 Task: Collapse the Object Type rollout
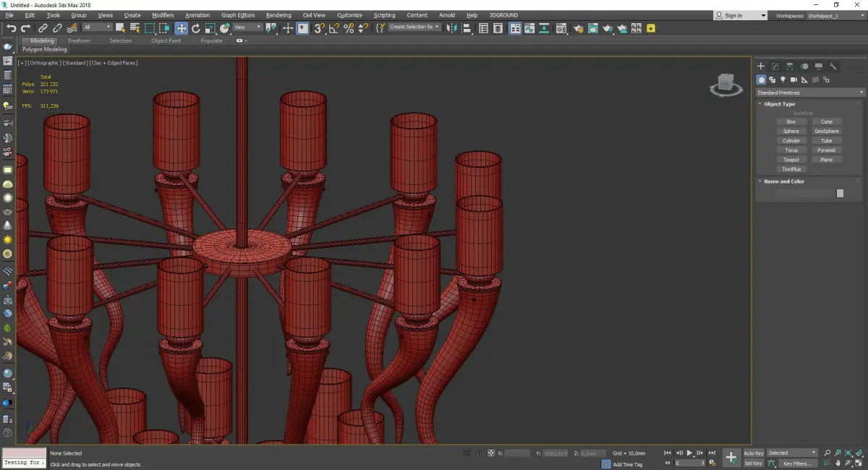click(779, 104)
